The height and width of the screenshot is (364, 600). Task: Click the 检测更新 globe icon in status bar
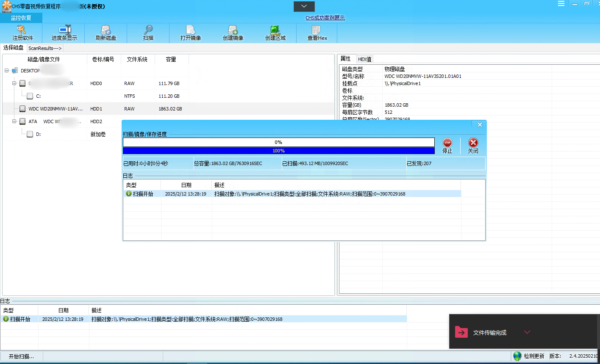point(517,356)
